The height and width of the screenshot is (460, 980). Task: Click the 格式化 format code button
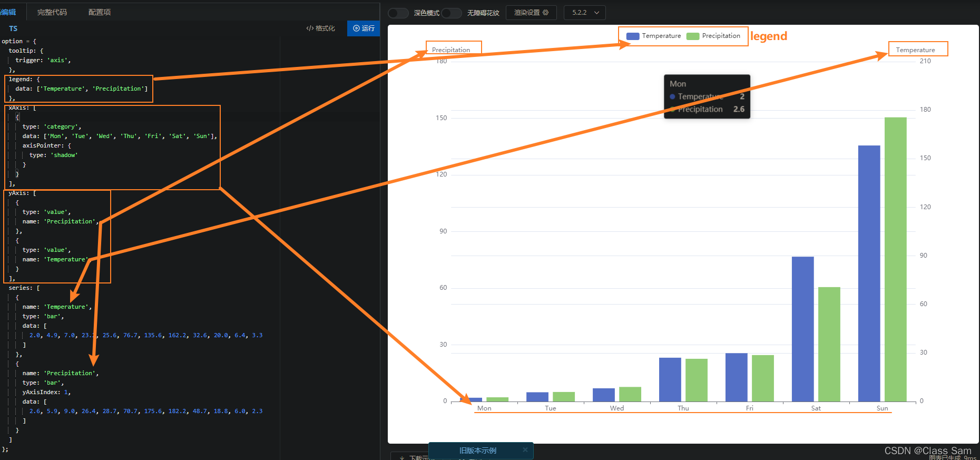point(320,28)
